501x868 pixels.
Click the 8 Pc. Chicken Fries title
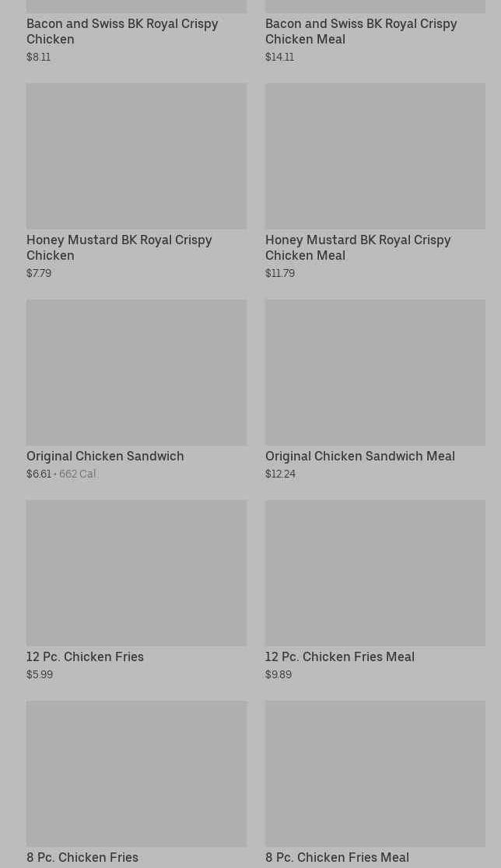[82, 857]
